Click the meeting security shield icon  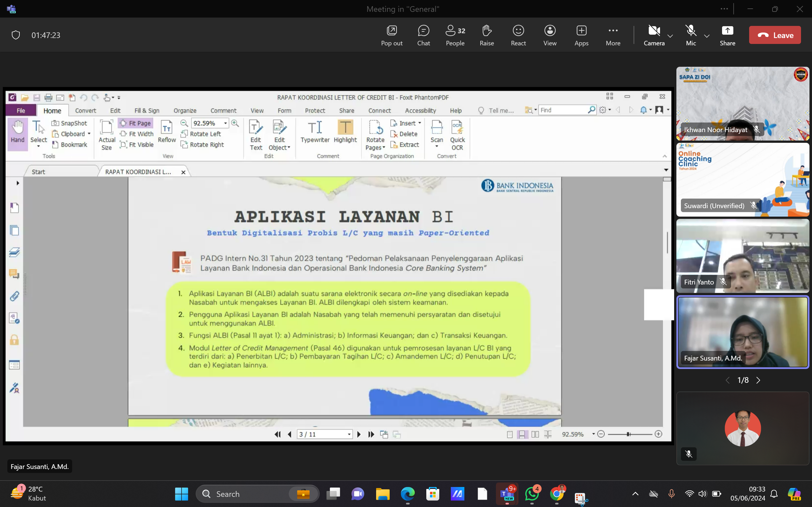(x=16, y=35)
